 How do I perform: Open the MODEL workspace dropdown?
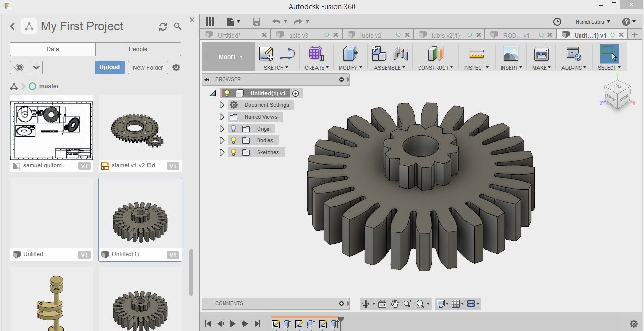tap(228, 57)
